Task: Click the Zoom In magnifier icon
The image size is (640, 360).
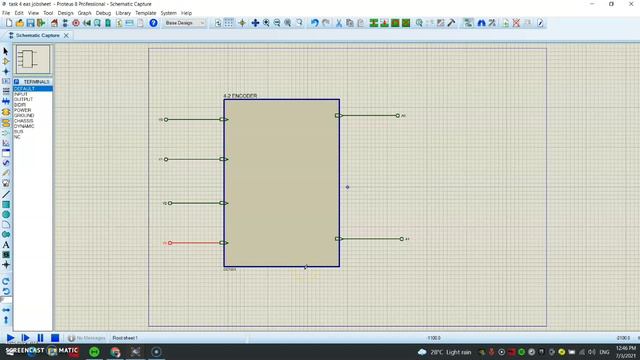Action: pyautogui.click(x=266, y=23)
